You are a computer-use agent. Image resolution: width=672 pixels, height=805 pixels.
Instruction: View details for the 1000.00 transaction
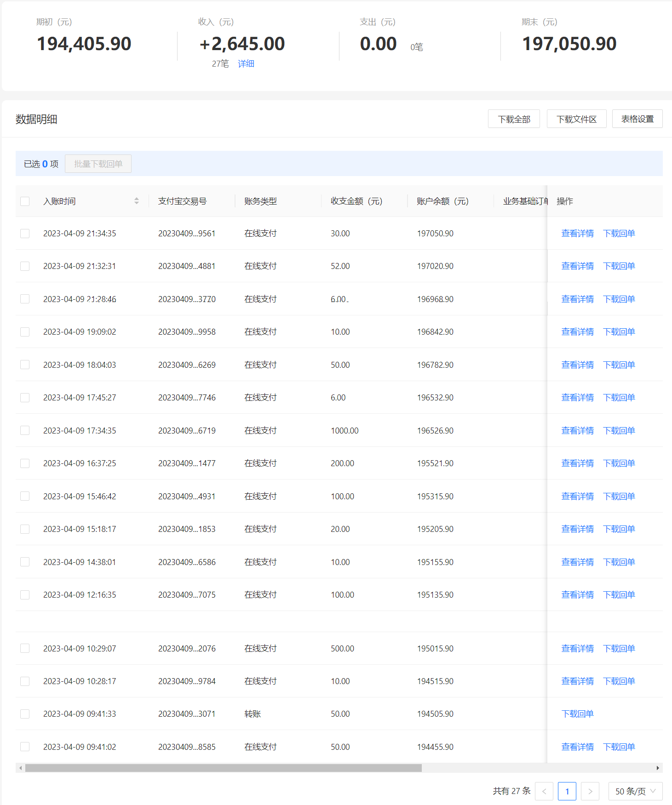(x=577, y=430)
